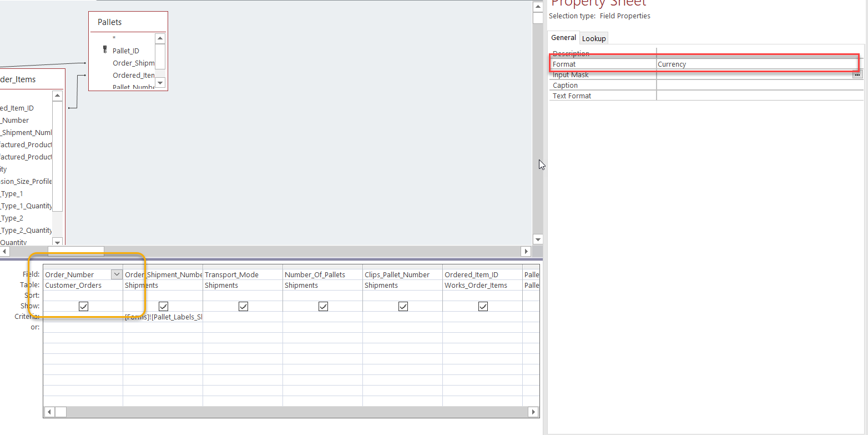This screenshot has height=435, width=868.
Task: Select the Caption property label
Action: click(565, 86)
